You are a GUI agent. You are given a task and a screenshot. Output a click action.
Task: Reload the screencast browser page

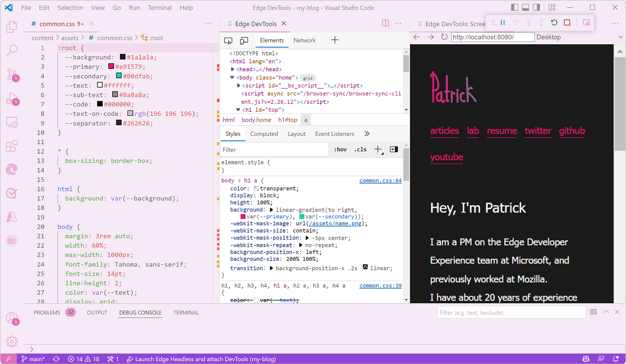(x=444, y=37)
